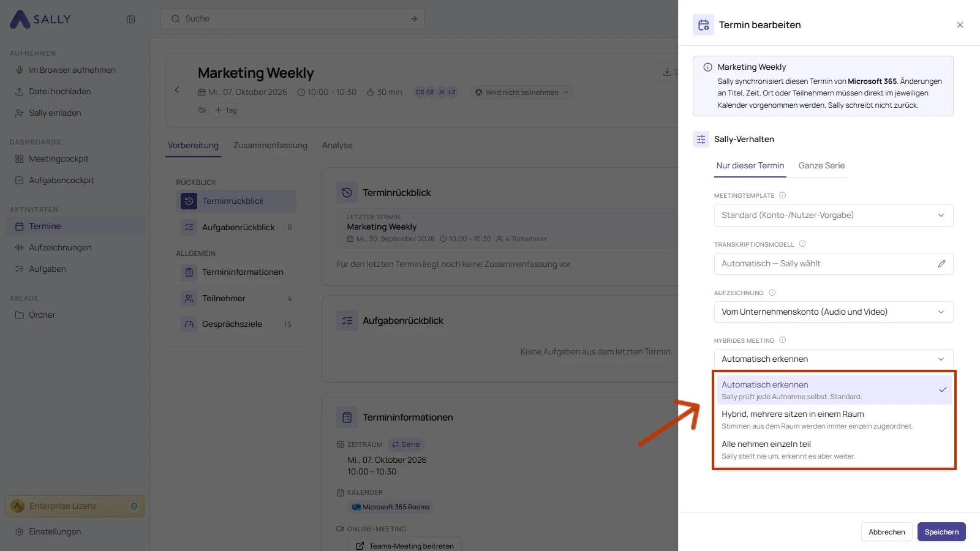Click the shield icon on Enterprise Lizenz
The height and width of the screenshot is (551, 980).
coord(134,506)
